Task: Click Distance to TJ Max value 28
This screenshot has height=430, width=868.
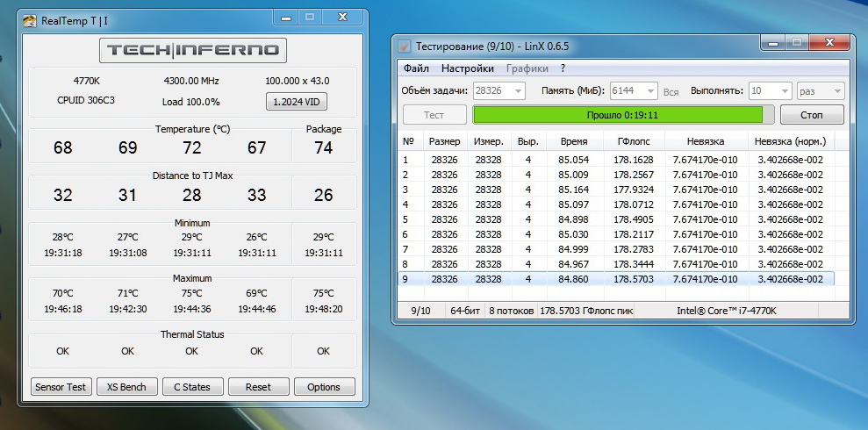Action: pos(192,195)
